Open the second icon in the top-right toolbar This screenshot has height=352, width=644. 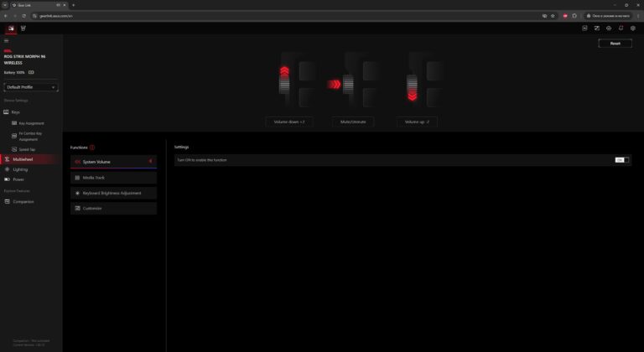[x=597, y=28]
